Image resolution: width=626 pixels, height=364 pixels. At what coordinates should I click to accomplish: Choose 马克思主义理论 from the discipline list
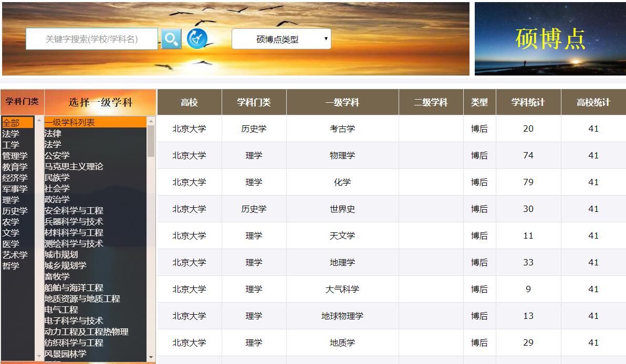tap(74, 167)
